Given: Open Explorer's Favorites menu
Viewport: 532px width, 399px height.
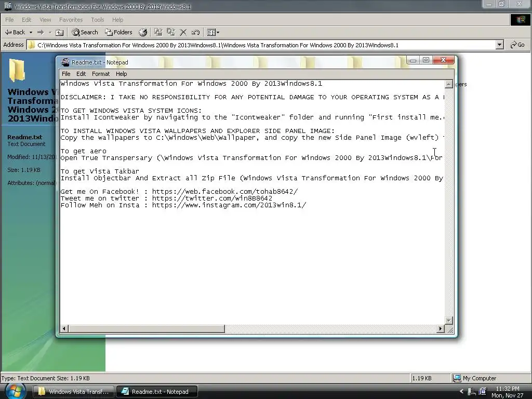Looking at the screenshot, I should pyautogui.click(x=71, y=20).
